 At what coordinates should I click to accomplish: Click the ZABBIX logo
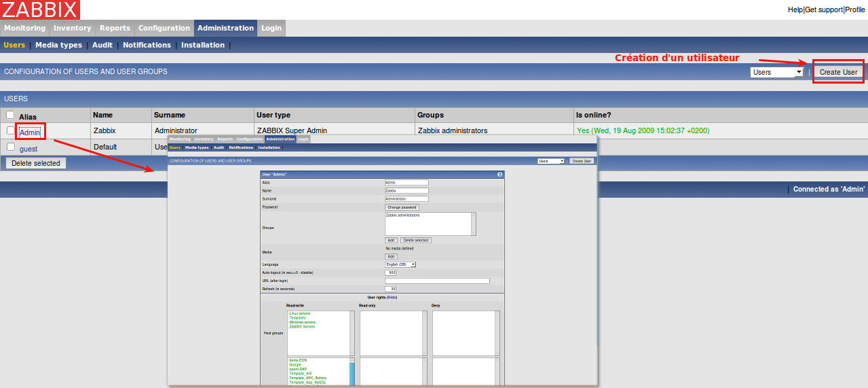[x=40, y=10]
